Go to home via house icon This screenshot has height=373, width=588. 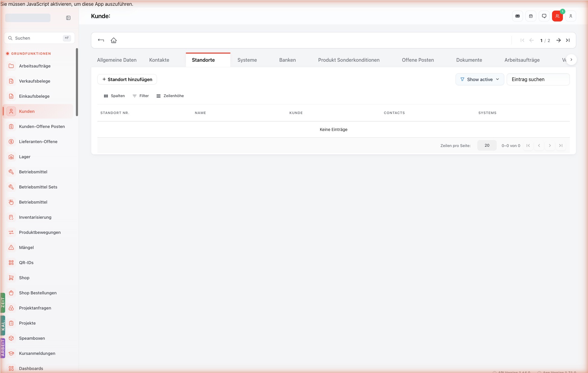114,40
